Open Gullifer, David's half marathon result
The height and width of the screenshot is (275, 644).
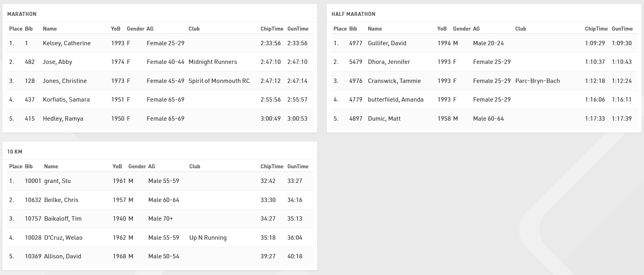387,43
